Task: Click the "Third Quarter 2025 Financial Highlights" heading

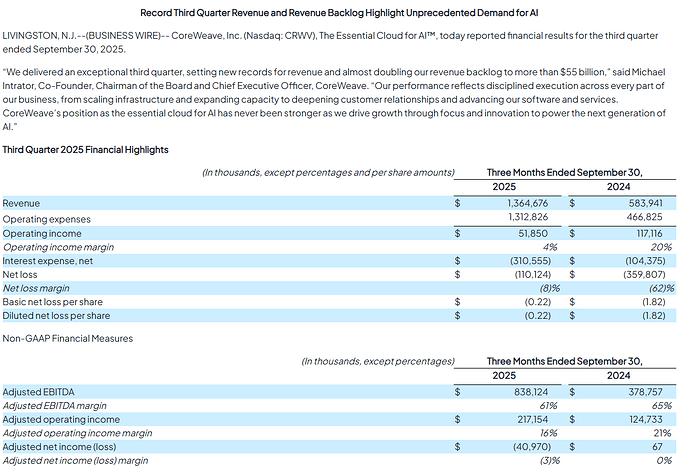Action: point(85,150)
